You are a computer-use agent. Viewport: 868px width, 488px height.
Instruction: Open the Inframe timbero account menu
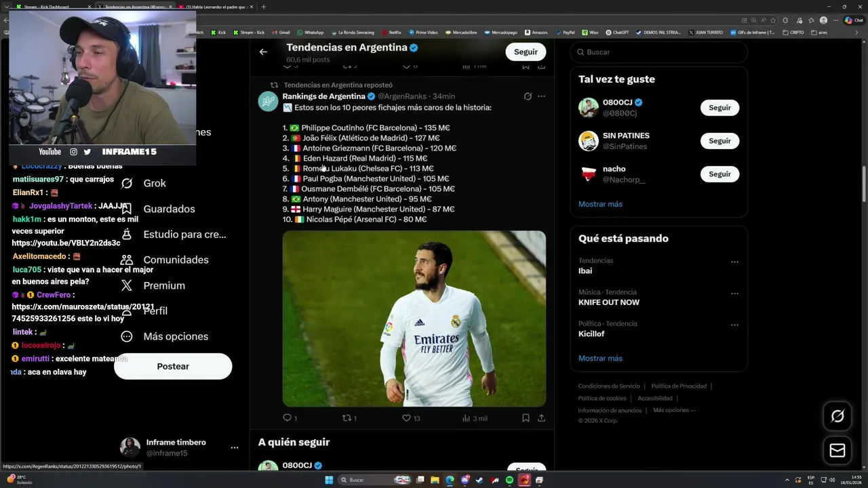pyautogui.click(x=180, y=447)
